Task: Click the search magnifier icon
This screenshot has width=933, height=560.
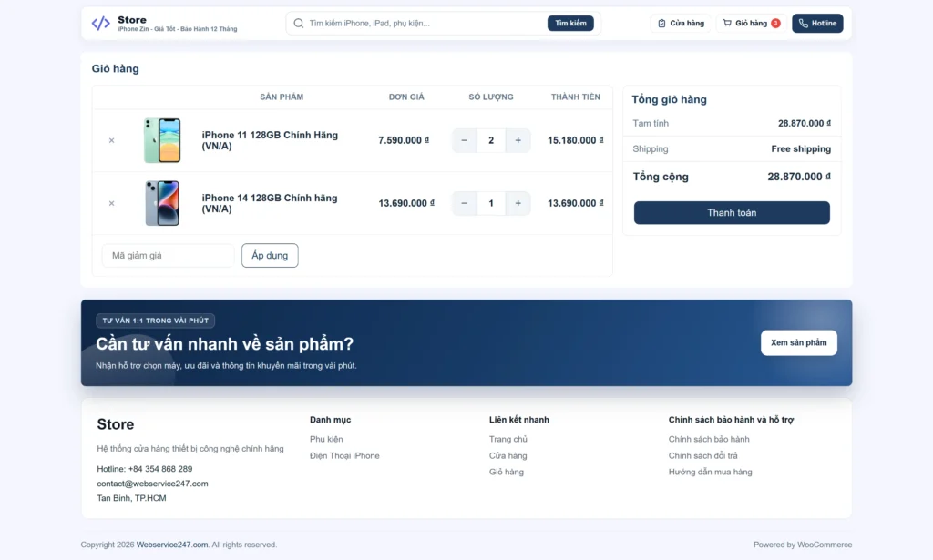Action: pyautogui.click(x=298, y=23)
